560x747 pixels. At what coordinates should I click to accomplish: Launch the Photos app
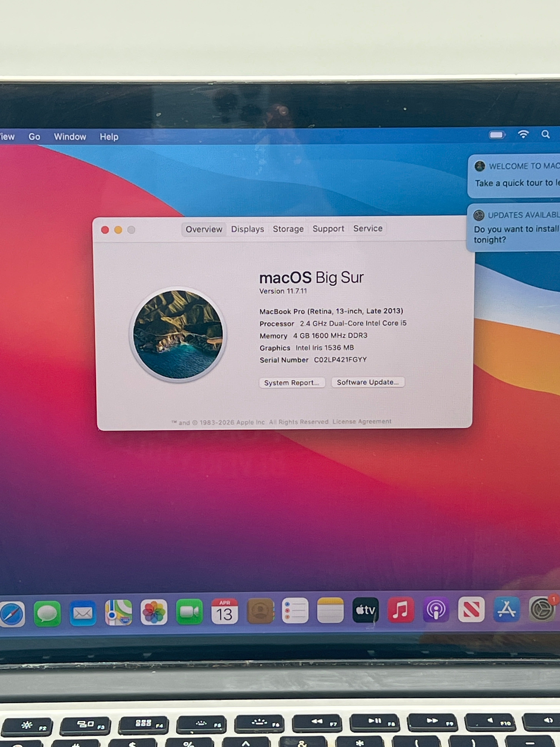(154, 612)
